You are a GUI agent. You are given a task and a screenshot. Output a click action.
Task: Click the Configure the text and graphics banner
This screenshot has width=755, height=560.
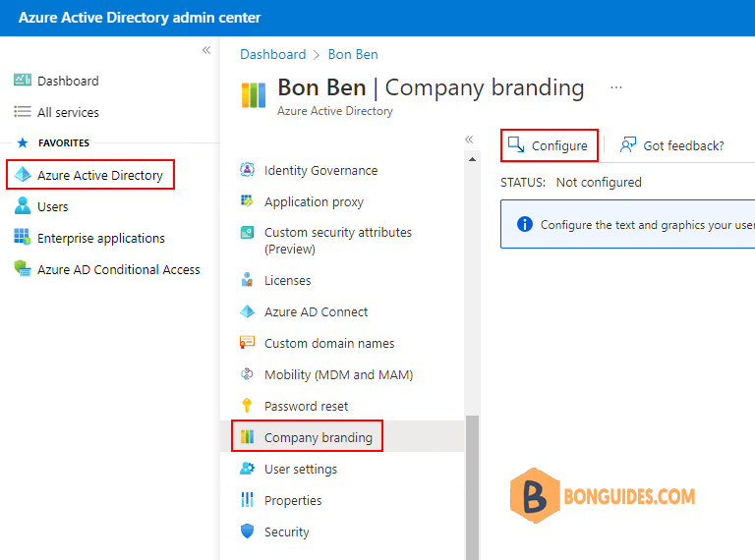[628, 224]
